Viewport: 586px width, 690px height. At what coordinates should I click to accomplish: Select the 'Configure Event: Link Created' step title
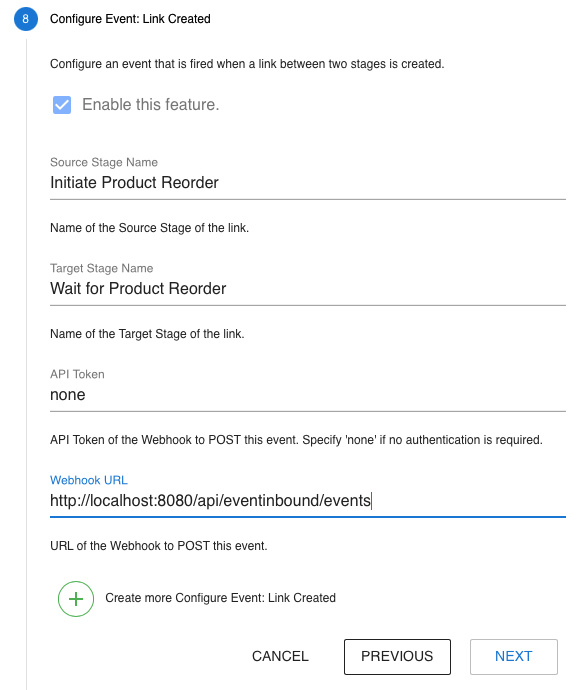pyautogui.click(x=130, y=19)
